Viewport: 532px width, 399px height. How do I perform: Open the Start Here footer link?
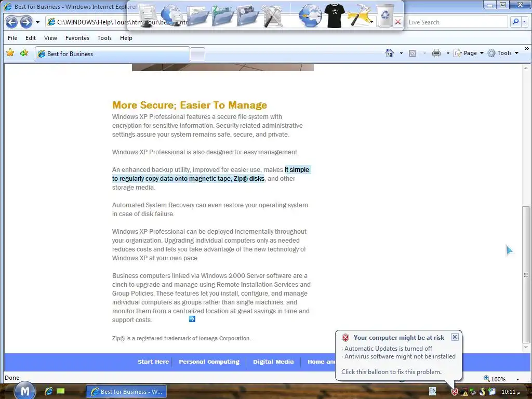153,362
